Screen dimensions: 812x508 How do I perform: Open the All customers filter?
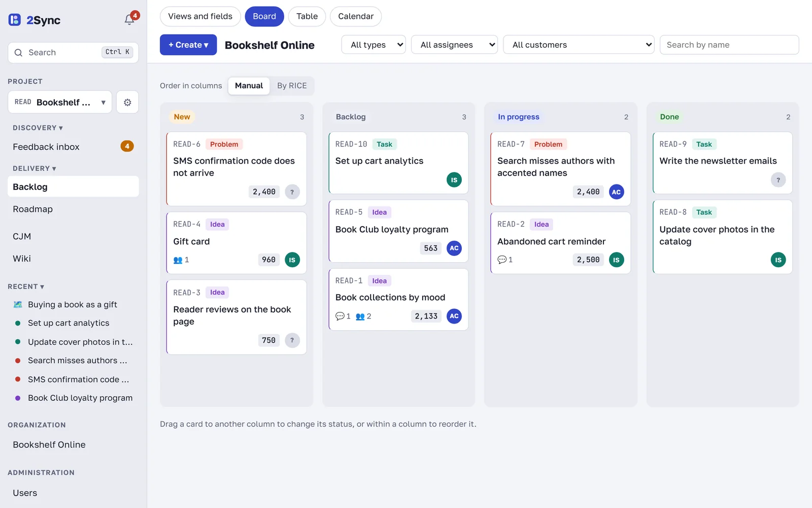point(579,45)
